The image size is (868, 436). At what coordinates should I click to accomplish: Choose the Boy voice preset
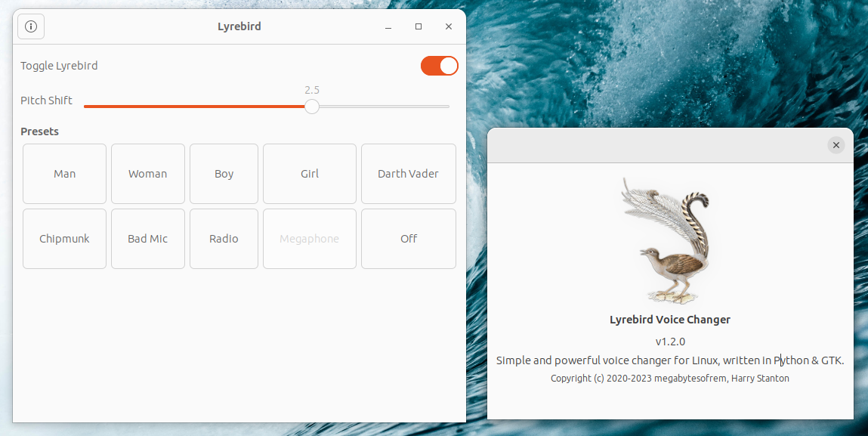tap(224, 174)
